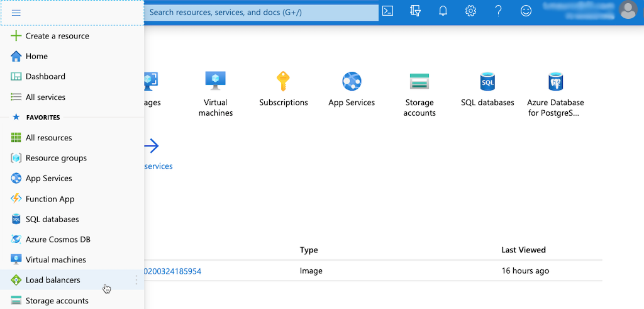Select Dashboard label in the sidebar menu
Screen dimensions: 644x309
45,76
